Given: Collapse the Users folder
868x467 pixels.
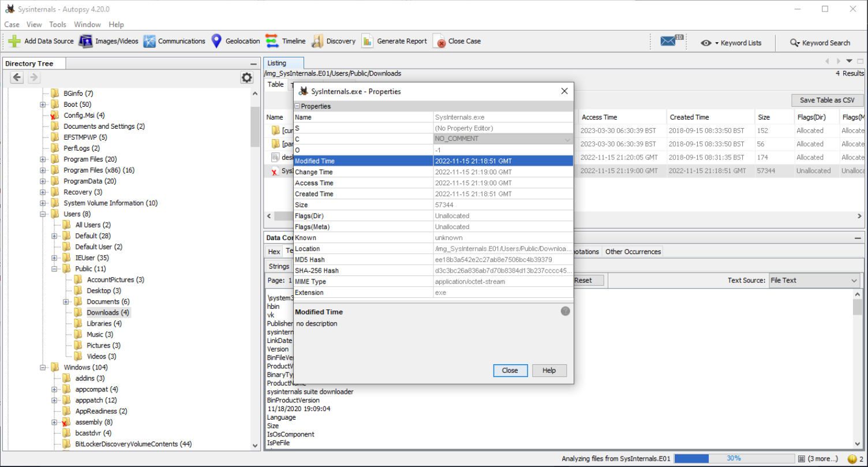Looking at the screenshot, I should click(43, 214).
